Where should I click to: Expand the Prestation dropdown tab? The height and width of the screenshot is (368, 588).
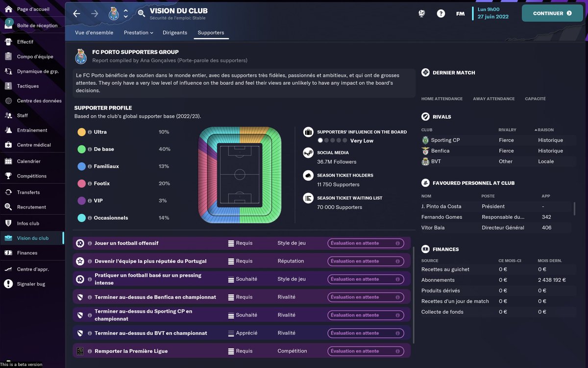139,32
